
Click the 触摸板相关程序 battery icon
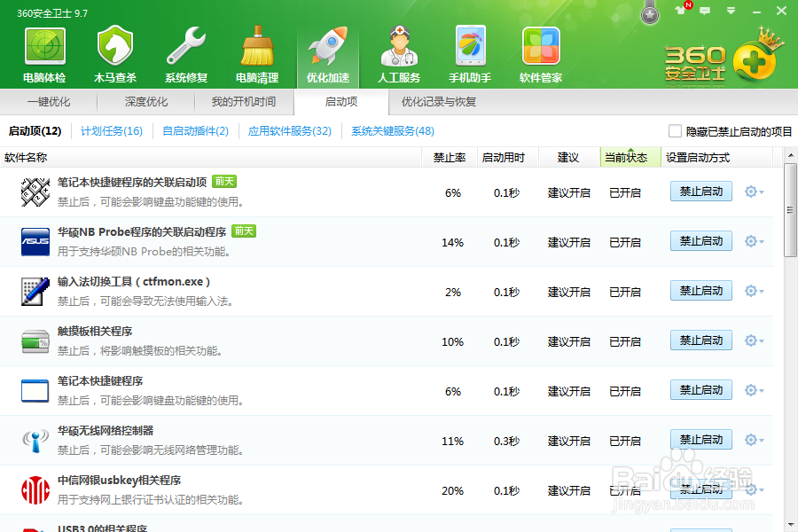(35, 341)
